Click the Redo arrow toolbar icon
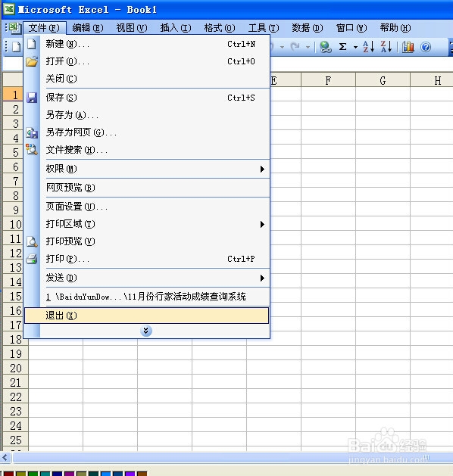This screenshot has width=453, height=476. [x=295, y=47]
